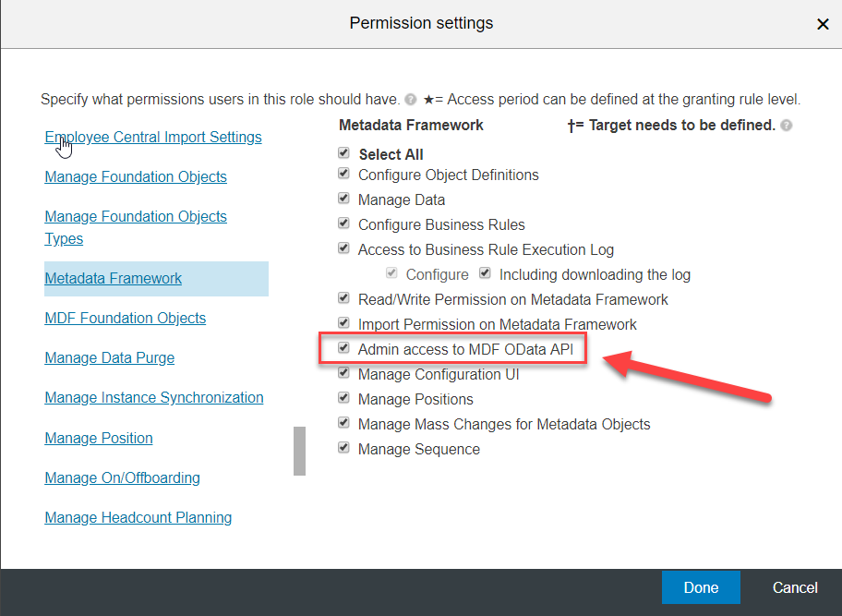This screenshot has width=842, height=616.
Task: Open MDF Foundation Objects category
Action: click(126, 318)
